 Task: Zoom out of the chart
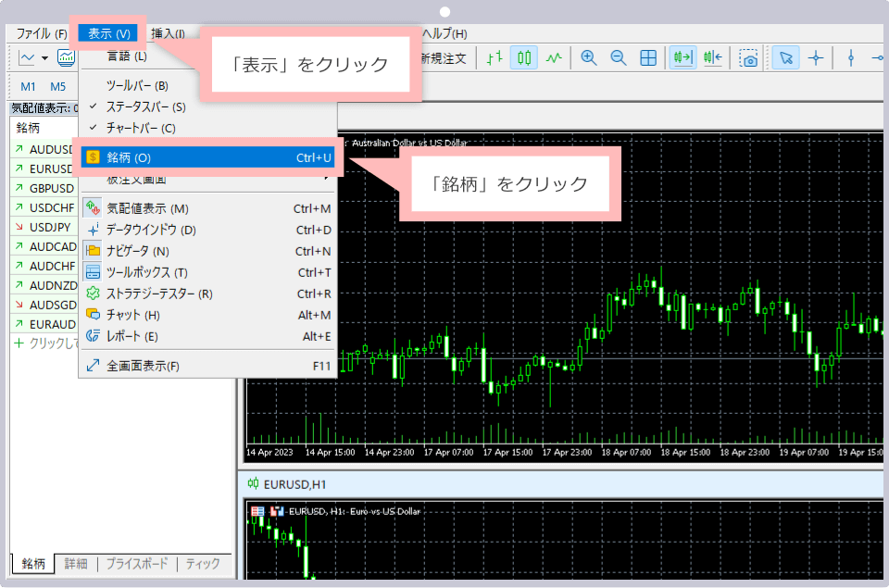[x=618, y=57]
